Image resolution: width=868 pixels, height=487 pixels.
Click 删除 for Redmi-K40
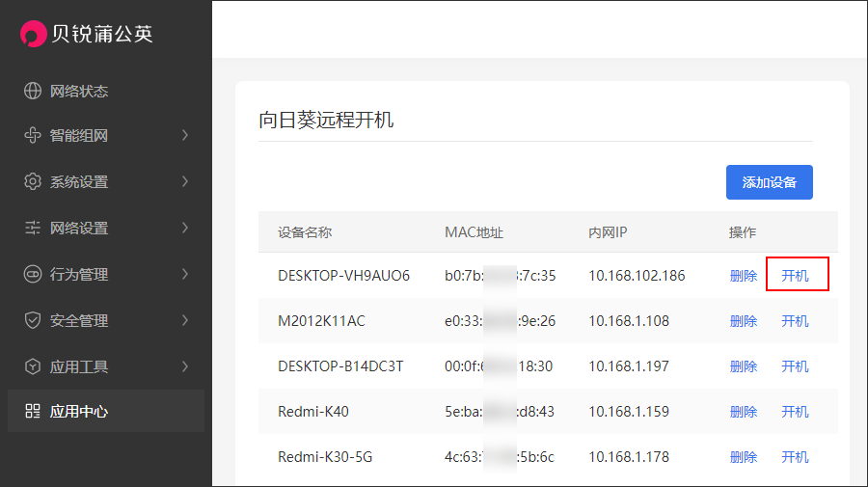744,412
